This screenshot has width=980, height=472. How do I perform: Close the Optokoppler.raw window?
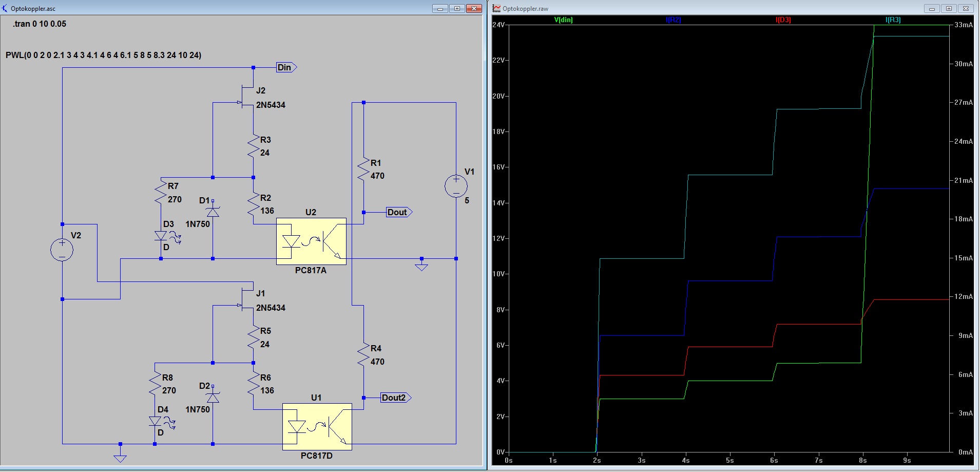pos(966,8)
